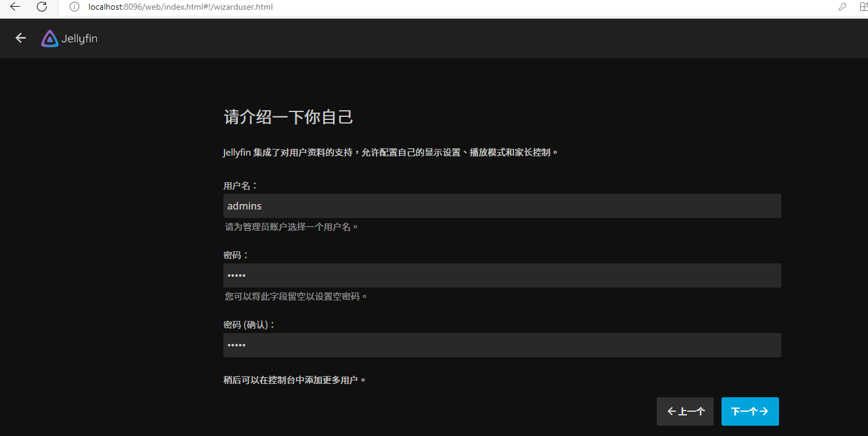Click the Jellyfin logo

(x=69, y=38)
